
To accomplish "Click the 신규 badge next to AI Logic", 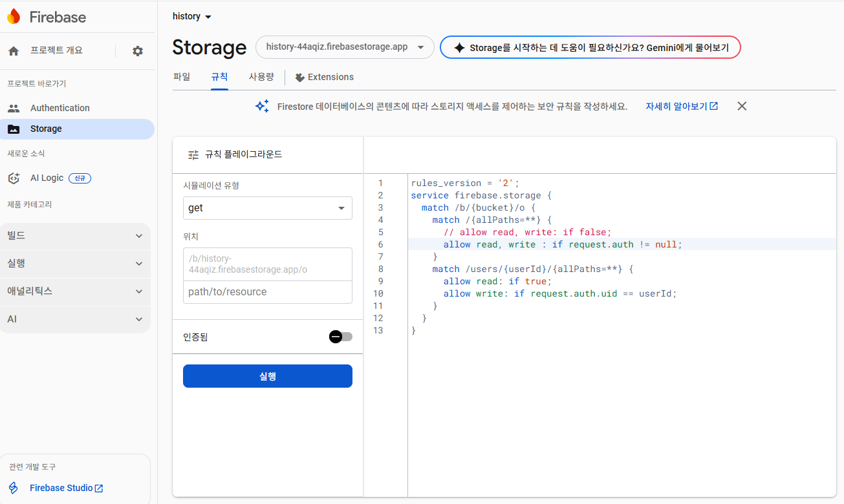I will tap(80, 178).
